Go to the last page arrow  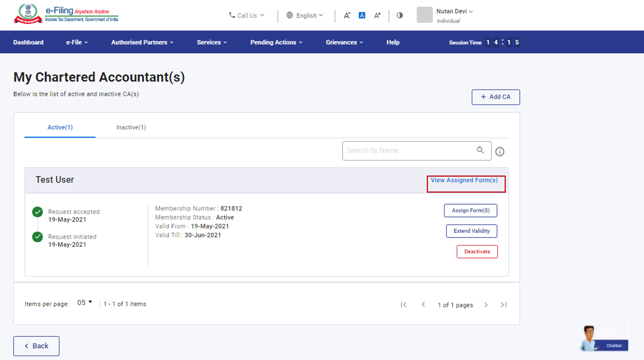coord(504,305)
